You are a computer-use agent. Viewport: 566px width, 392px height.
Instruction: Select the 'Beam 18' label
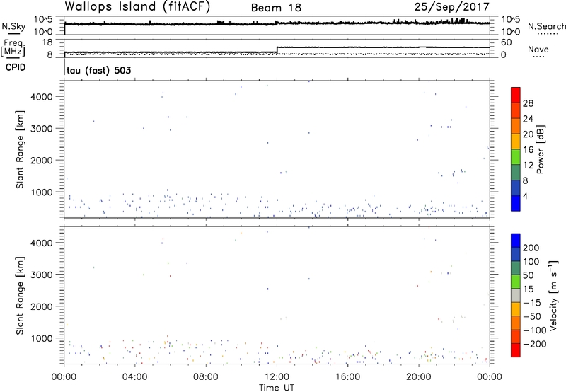276,8
